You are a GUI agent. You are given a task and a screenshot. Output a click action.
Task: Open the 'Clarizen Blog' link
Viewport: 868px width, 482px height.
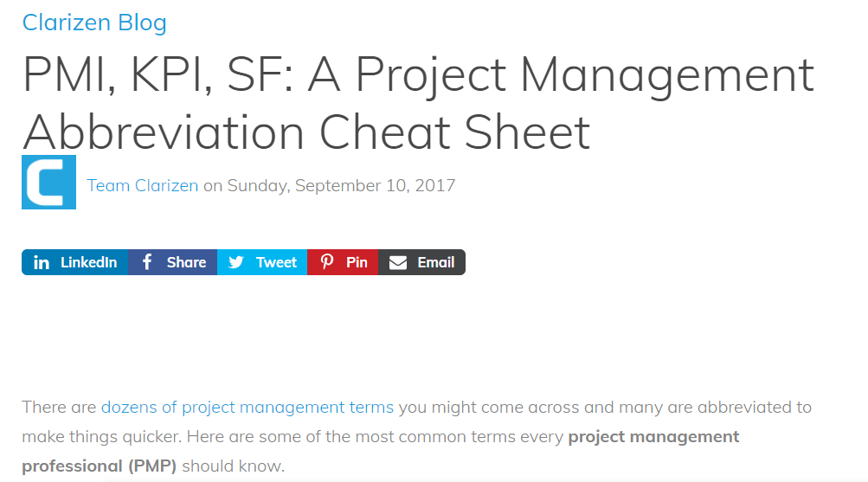[94, 22]
